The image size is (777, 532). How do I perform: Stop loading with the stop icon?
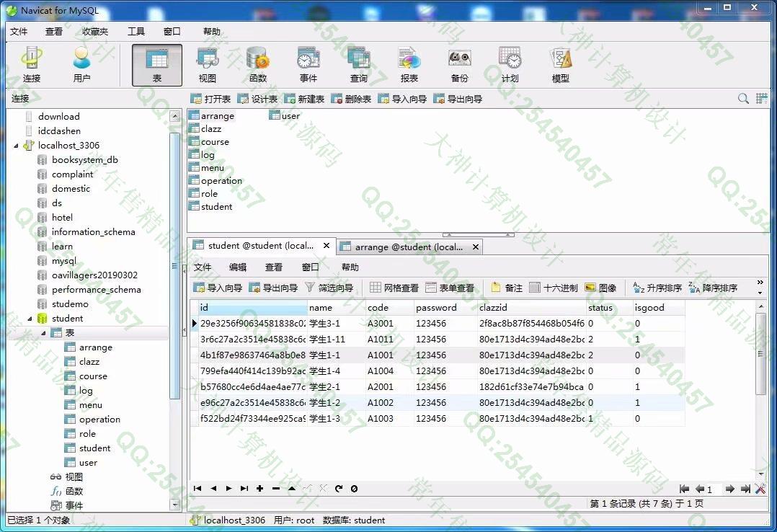click(355, 488)
